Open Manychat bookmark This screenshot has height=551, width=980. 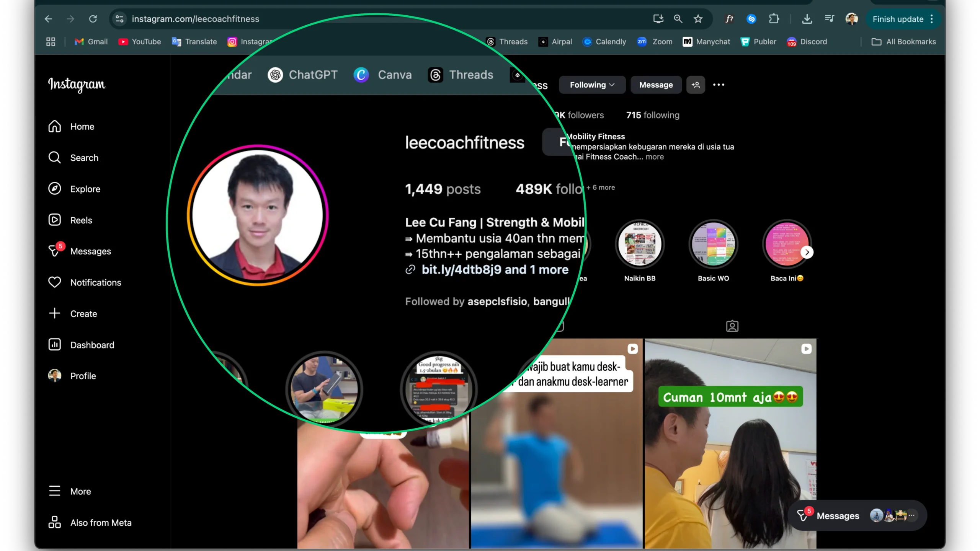706,42
